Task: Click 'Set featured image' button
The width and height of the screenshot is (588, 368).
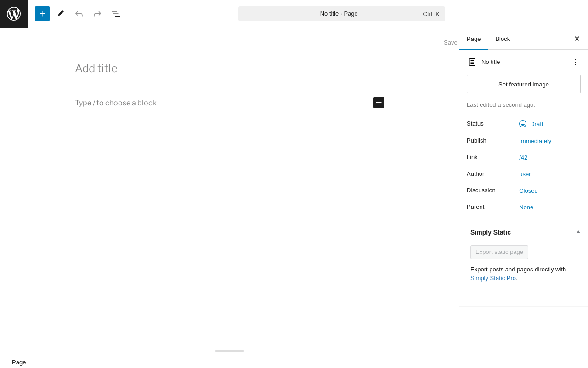Action: point(524,84)
